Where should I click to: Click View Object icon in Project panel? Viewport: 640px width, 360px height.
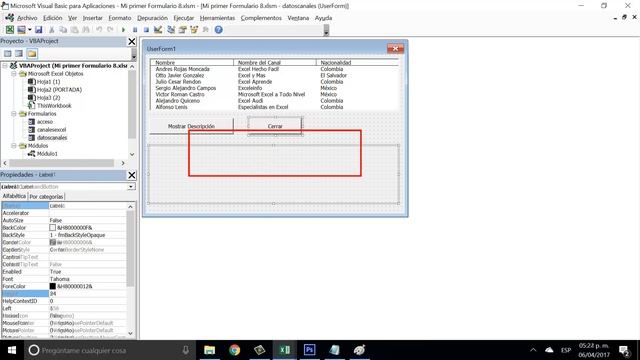coord(19,53)
